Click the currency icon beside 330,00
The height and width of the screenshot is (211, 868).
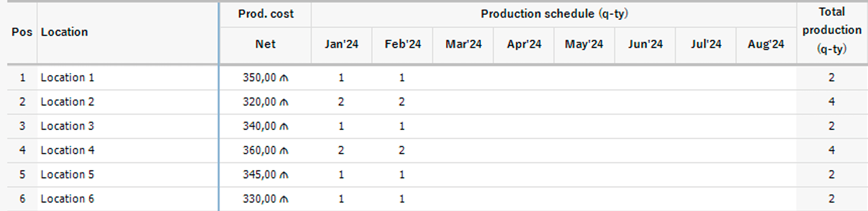[x=283, y=199]
